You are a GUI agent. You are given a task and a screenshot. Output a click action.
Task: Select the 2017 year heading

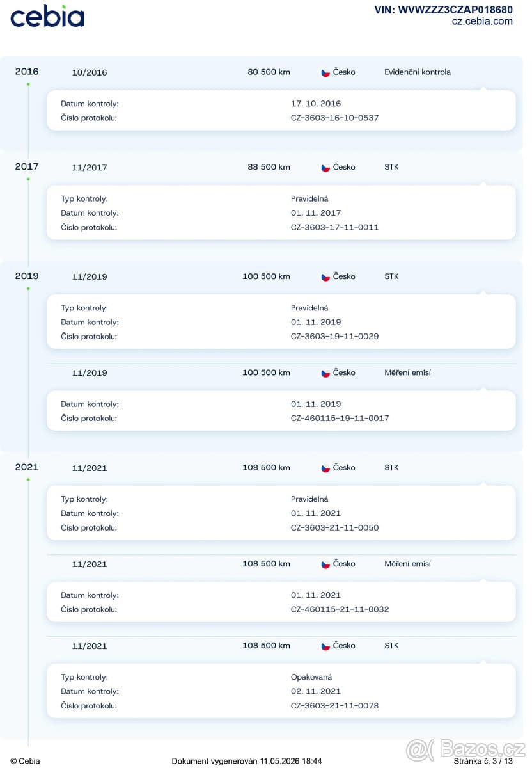(x=27, y=166)
